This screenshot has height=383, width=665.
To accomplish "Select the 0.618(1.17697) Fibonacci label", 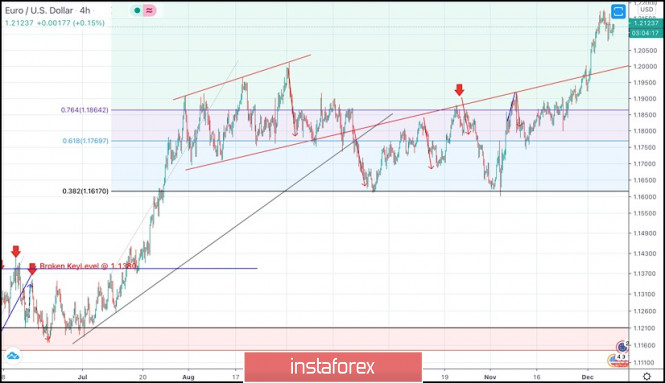I will point(85,141).
